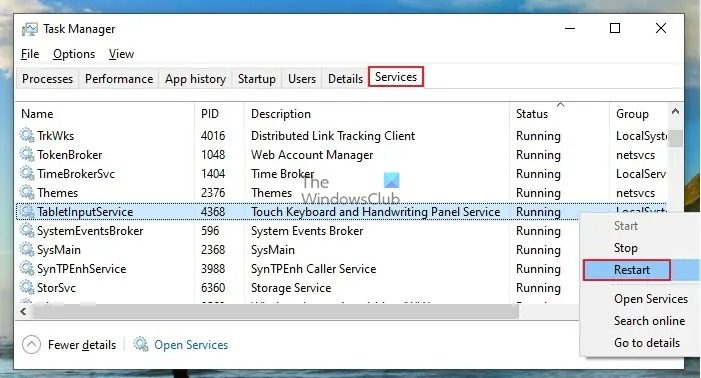
Task: Sort by the PID column header
Action: click(210, 114)
